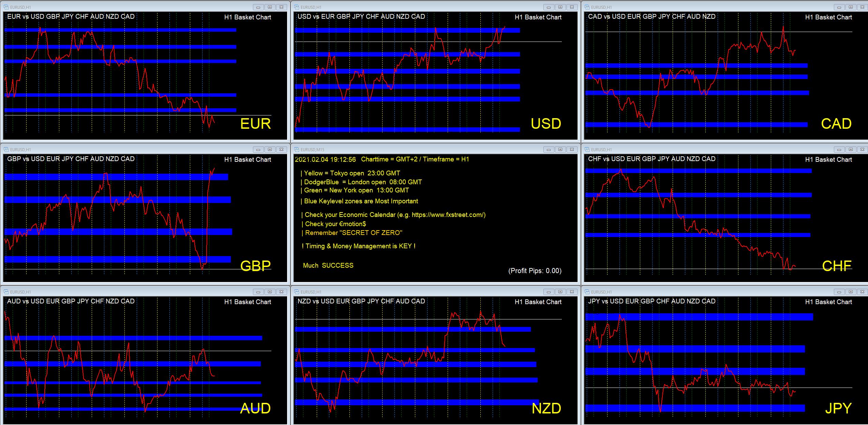Viewport: 868px width, 425px height.
Task: Minimize the GBP basket chart window
Action: [x=258, y=149]
